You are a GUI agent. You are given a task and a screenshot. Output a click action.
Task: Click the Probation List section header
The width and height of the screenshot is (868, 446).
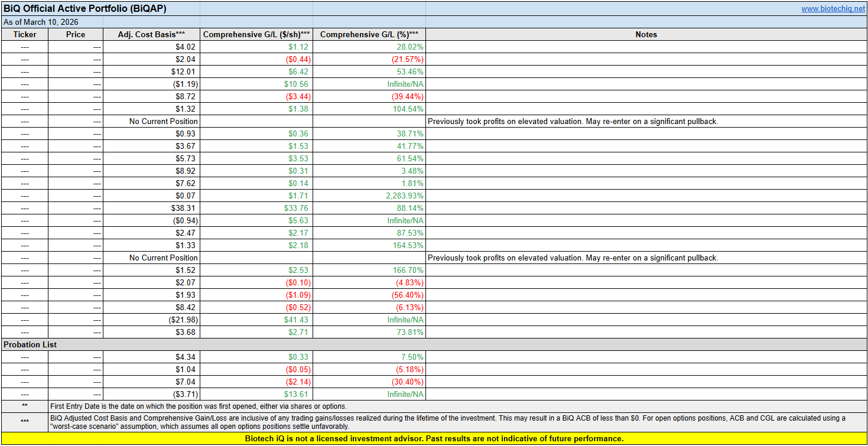31,344
